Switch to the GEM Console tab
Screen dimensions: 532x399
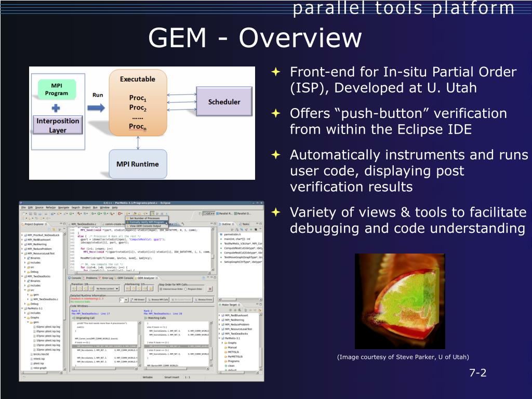[124, 278]
